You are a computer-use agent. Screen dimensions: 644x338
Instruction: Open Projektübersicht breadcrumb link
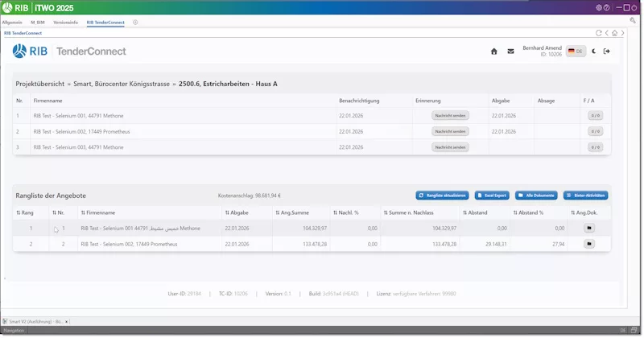[39, 84]
